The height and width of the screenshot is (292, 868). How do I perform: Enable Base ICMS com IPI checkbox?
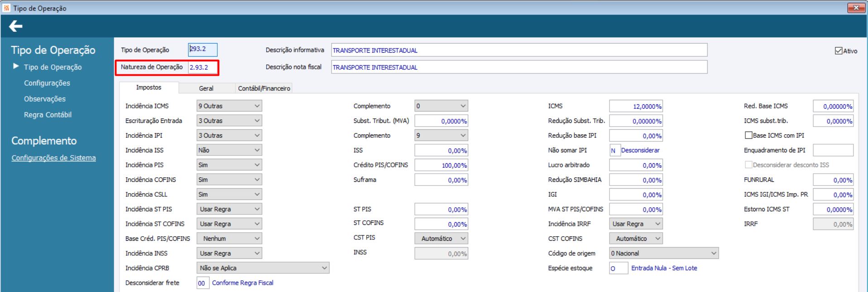[748, 135]
